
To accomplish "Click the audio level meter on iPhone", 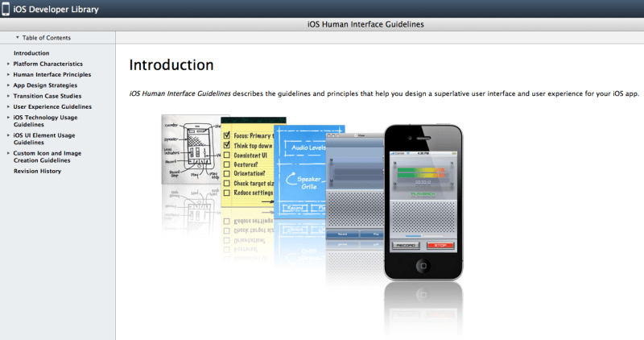I will point(421,172).
